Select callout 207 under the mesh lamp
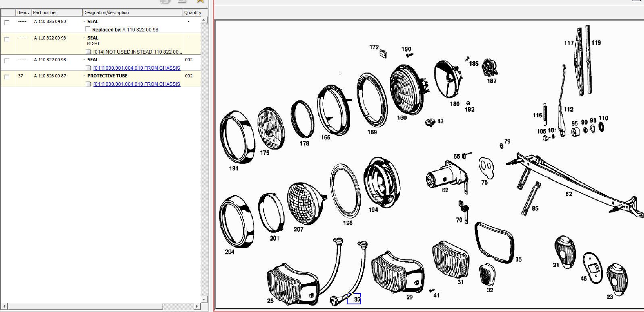This screenshot has height=312, width=644. tap(298, 229)
